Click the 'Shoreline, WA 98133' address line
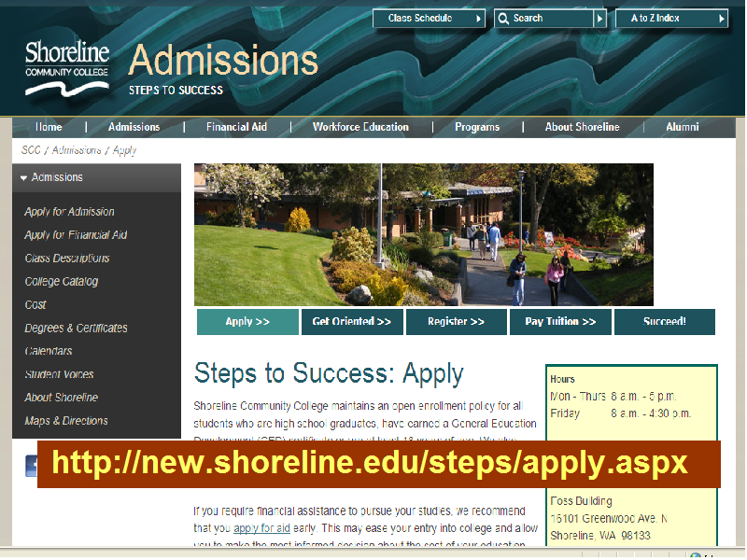This screenshot has height=560, width=747. [600, 536]
